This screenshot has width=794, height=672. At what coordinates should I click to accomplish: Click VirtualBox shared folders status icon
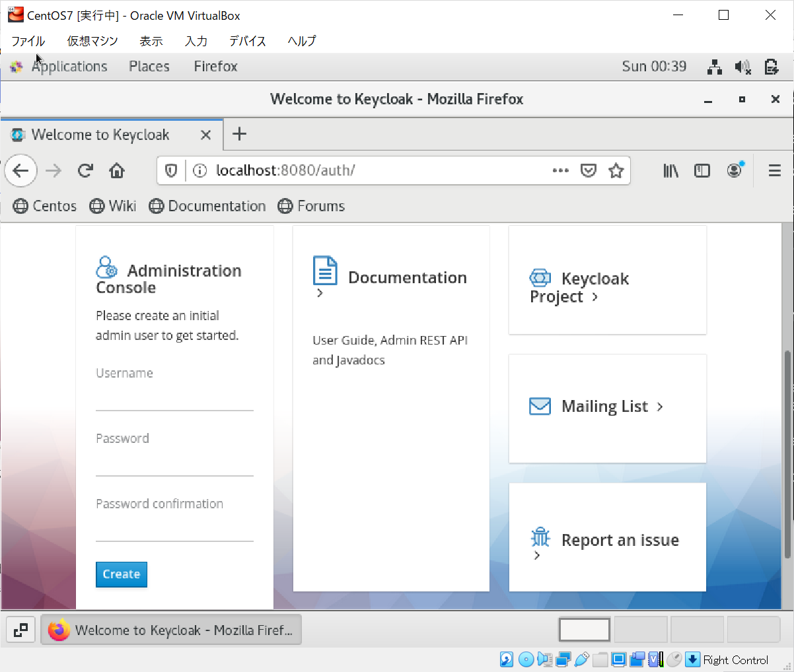point(600,659)
